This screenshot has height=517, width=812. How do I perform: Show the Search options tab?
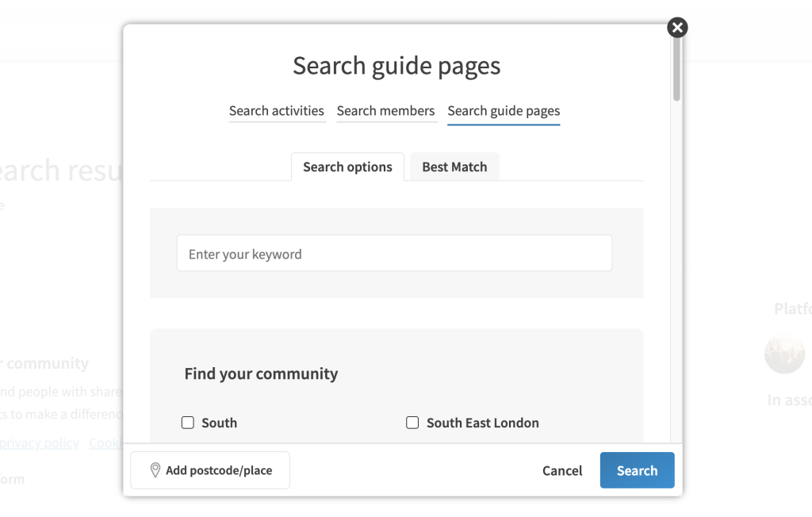(347, 167)
